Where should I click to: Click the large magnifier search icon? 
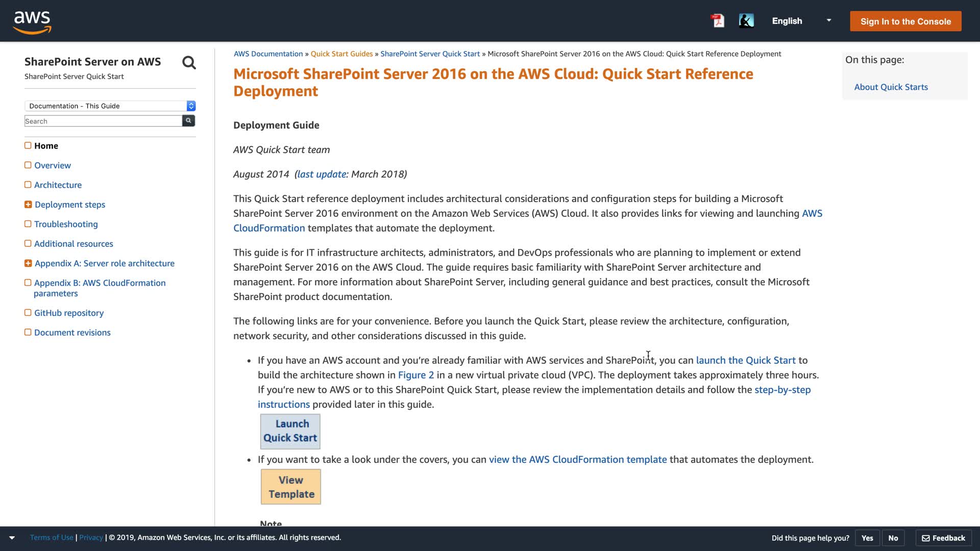click(189, 63)
